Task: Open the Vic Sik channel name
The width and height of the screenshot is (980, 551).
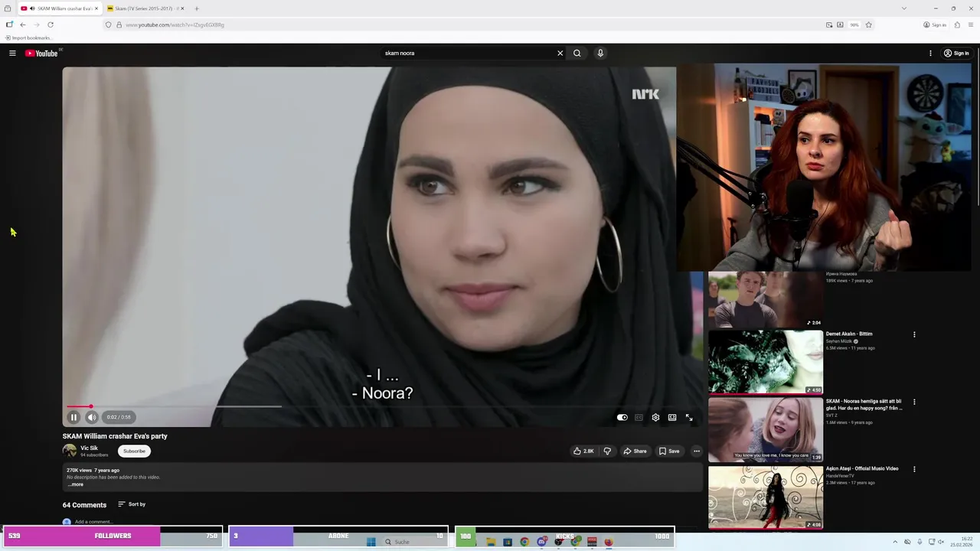Action: 89,448
